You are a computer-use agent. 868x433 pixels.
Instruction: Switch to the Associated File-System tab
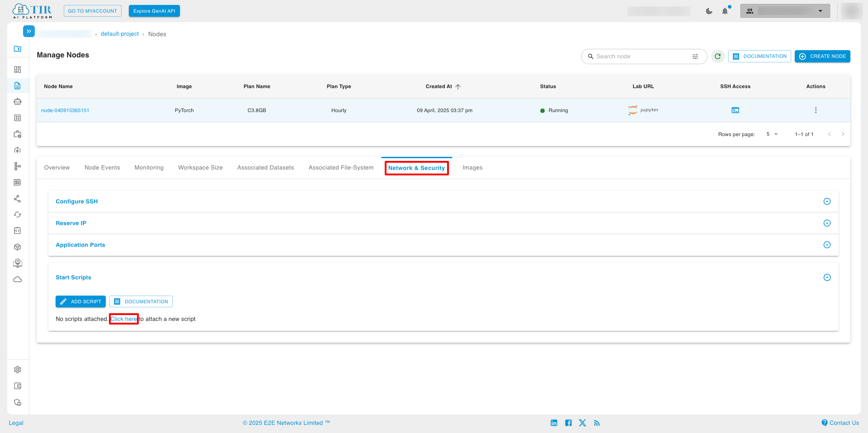point(341,168)
